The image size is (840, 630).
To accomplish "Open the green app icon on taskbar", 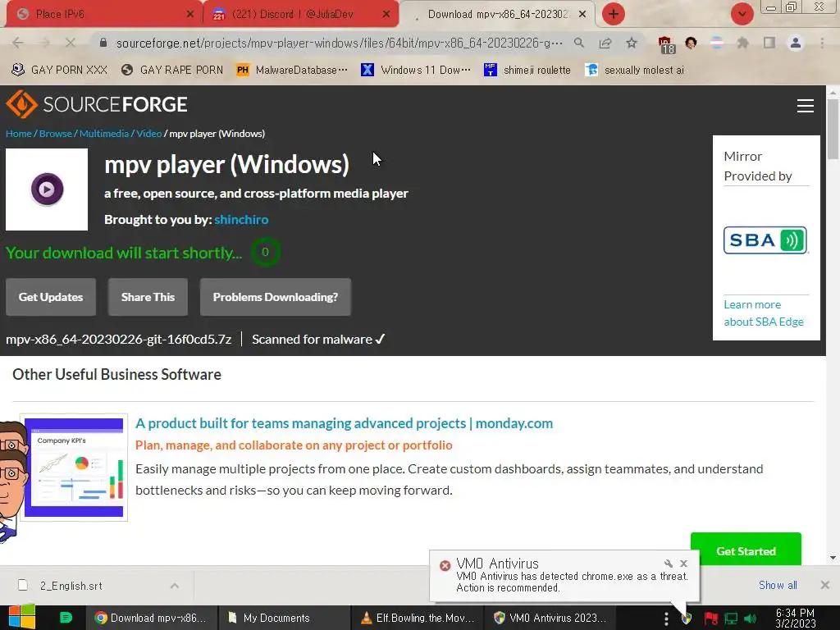I will 66,618.
